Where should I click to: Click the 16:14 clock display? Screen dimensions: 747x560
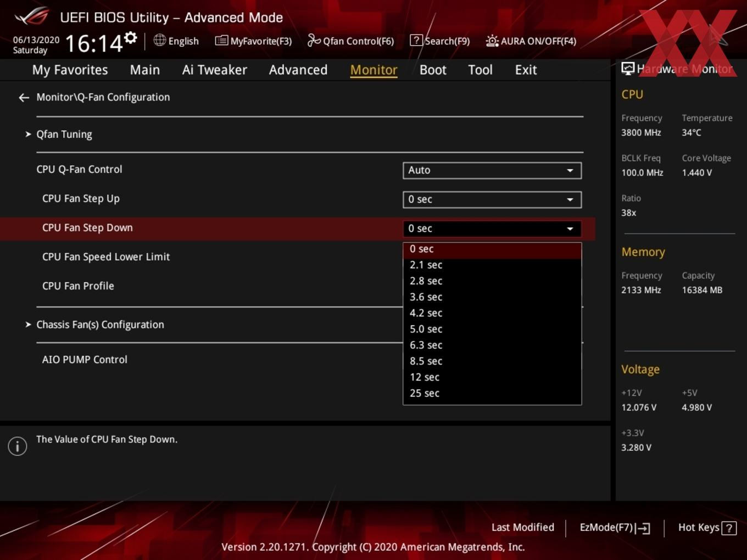(94, 43)
